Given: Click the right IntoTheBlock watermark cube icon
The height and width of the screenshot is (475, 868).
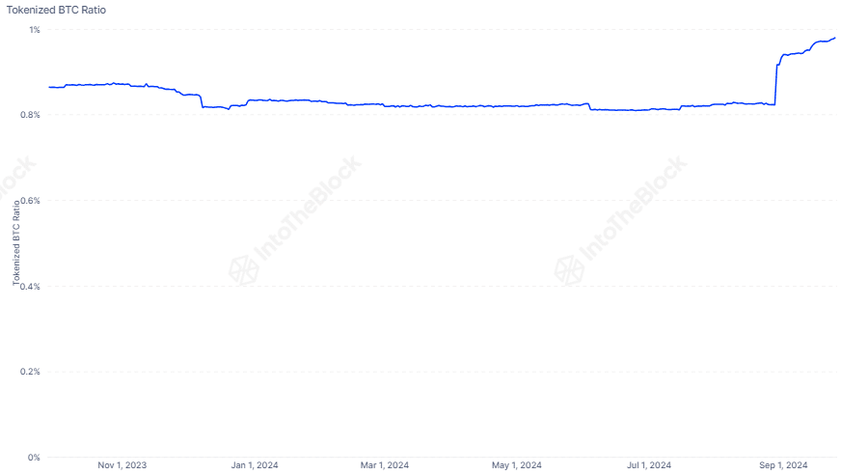Looking at the screenshot, I should point(569,270).
